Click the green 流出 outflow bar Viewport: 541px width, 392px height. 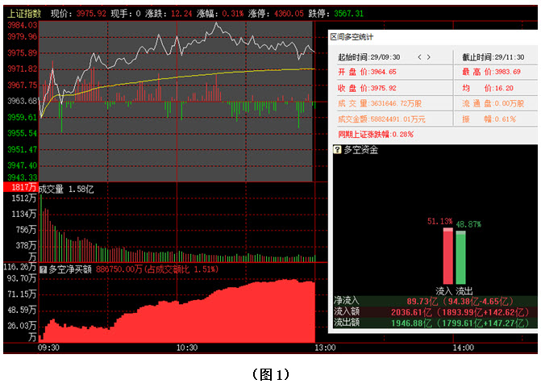click(461, 256)
